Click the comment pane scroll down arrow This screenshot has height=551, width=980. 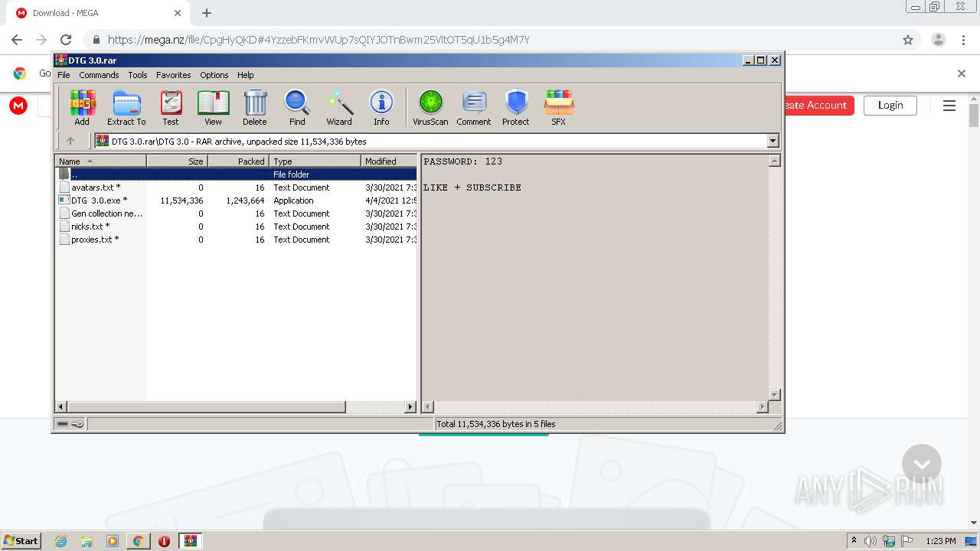(x=774, y=395)
